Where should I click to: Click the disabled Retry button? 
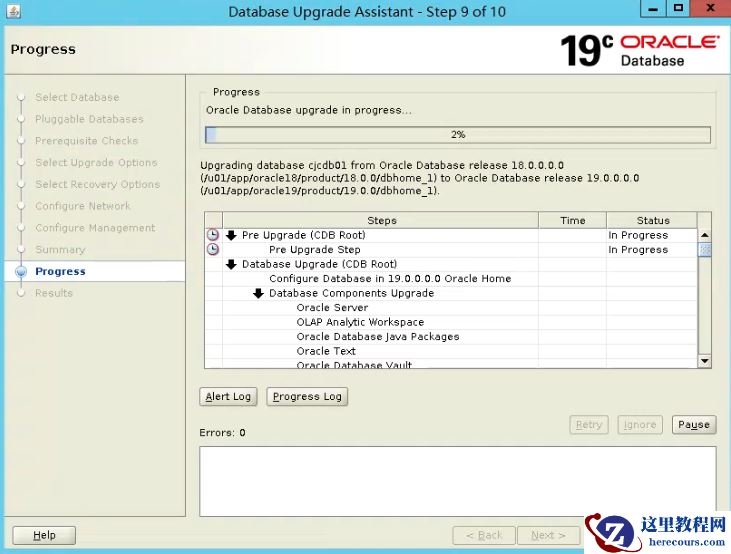tap(589, 424)
